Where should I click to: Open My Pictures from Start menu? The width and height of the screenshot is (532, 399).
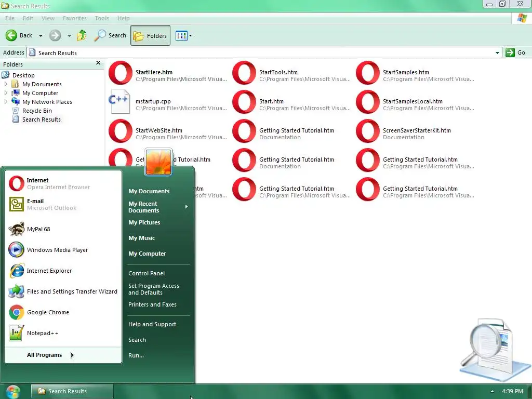click(x=144, y=222)
